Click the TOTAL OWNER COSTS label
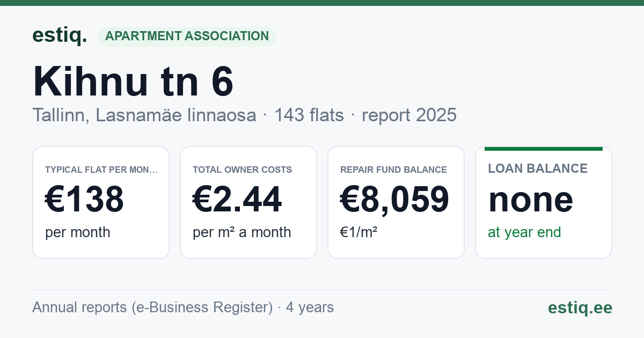This screenshot has height=338, width=644. 243,170
